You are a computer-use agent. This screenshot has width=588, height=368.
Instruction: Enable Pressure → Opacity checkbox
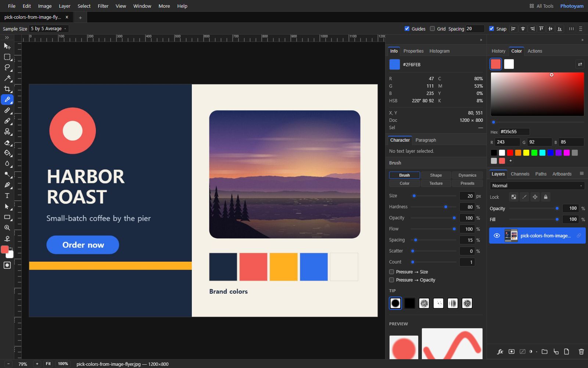coord(391,280)
